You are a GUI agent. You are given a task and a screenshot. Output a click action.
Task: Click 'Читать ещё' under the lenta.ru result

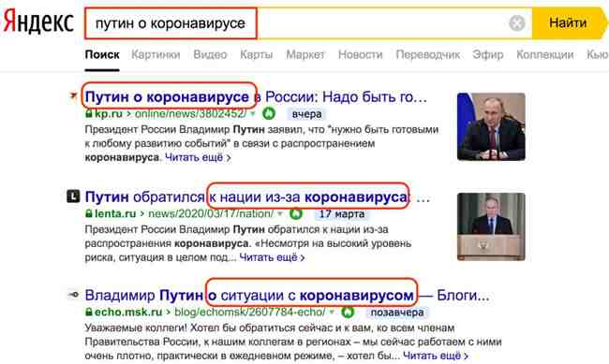272,257
